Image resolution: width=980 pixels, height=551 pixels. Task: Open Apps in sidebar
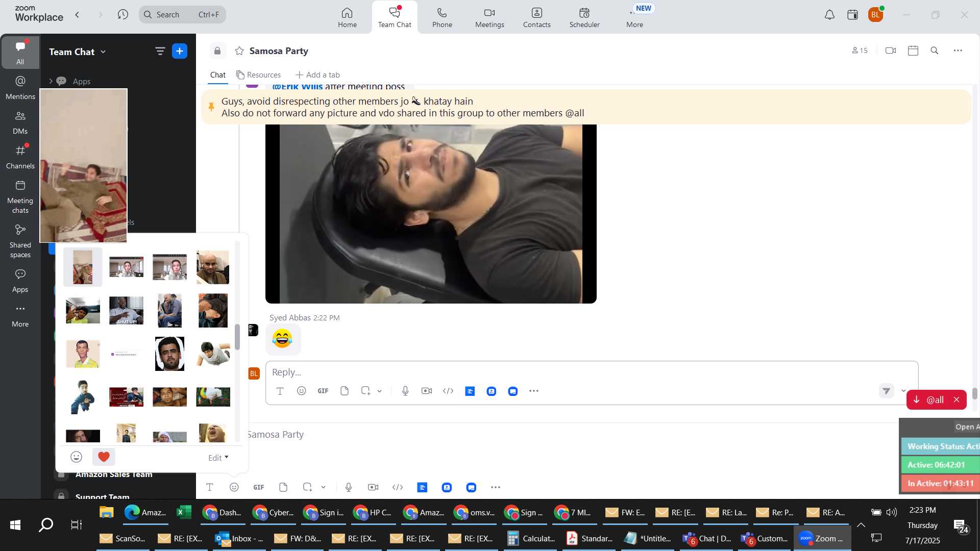20,280
